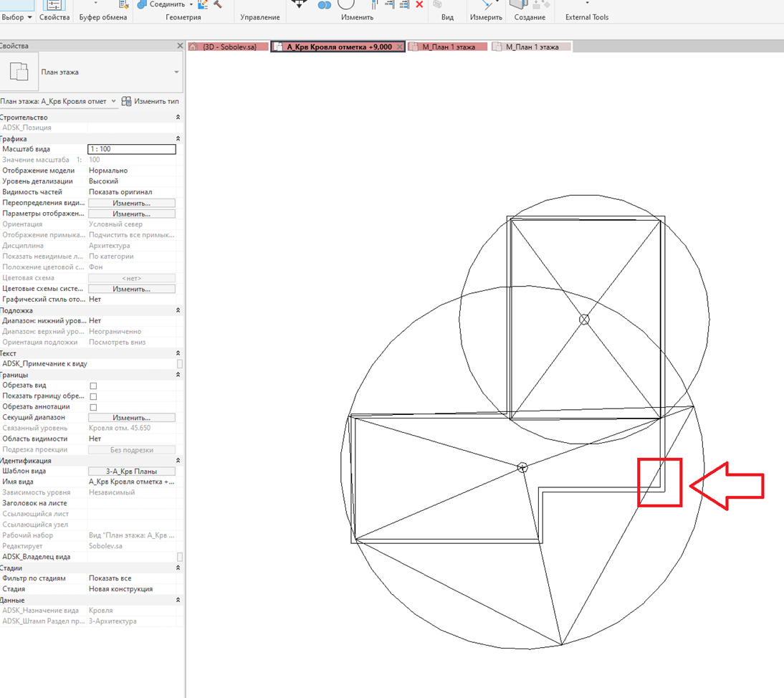The height and width of the screenshot is (698, 784).
Task: Click the Имя вида value field
Action: pyautogui.click(x=131, y=482)
